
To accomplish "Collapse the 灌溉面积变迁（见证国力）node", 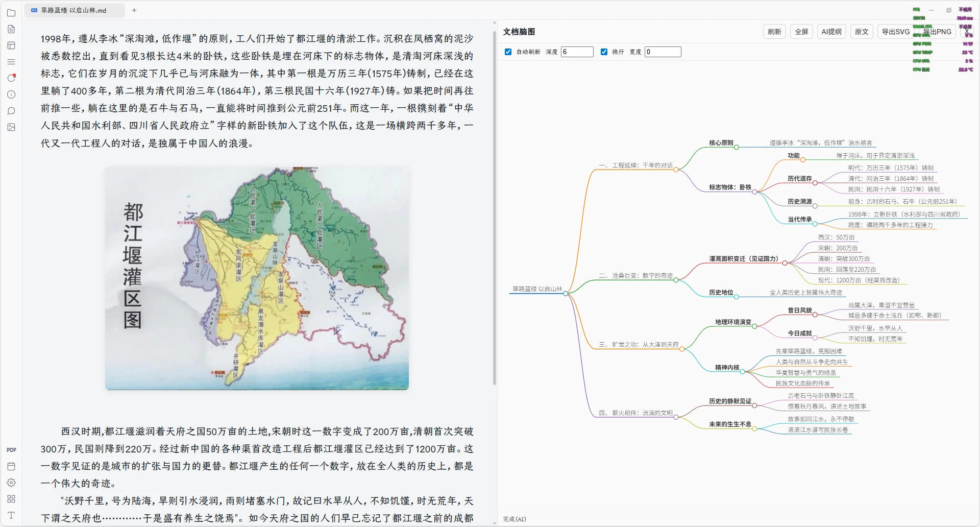I will click(x=785, y=263).
